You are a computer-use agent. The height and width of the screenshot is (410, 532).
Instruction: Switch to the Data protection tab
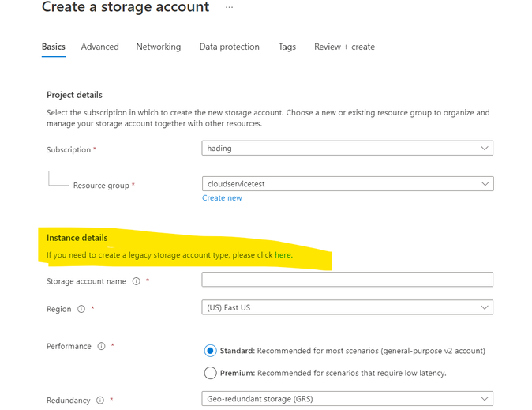point(230,47)
